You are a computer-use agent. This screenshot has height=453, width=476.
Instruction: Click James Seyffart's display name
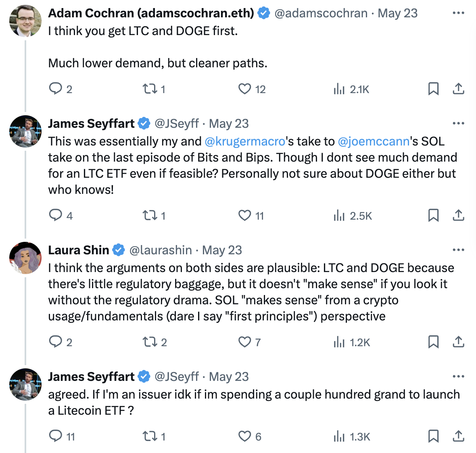coord(91,123)
